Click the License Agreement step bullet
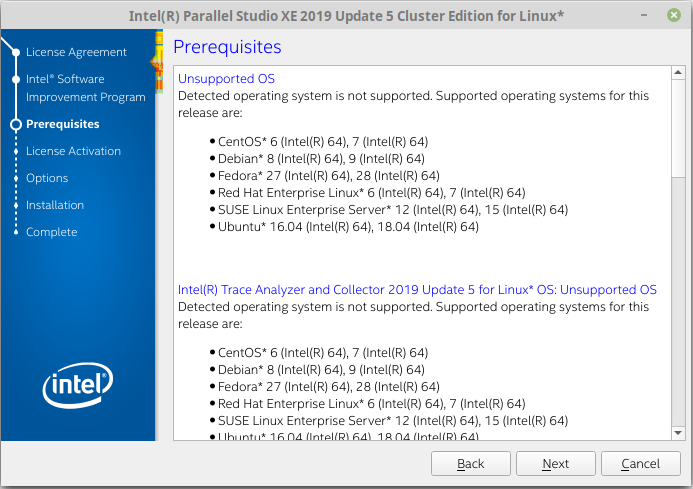 15,52
